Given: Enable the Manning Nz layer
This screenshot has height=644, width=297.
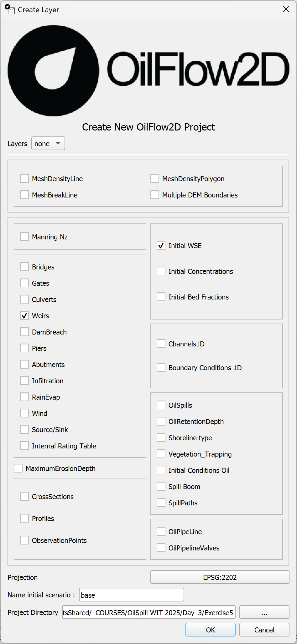Looking at the screenshot, I should (x=24, y=237).
